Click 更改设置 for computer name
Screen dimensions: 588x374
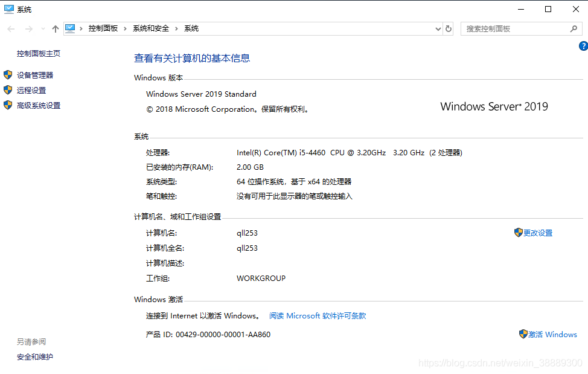(x=537, y=233)
